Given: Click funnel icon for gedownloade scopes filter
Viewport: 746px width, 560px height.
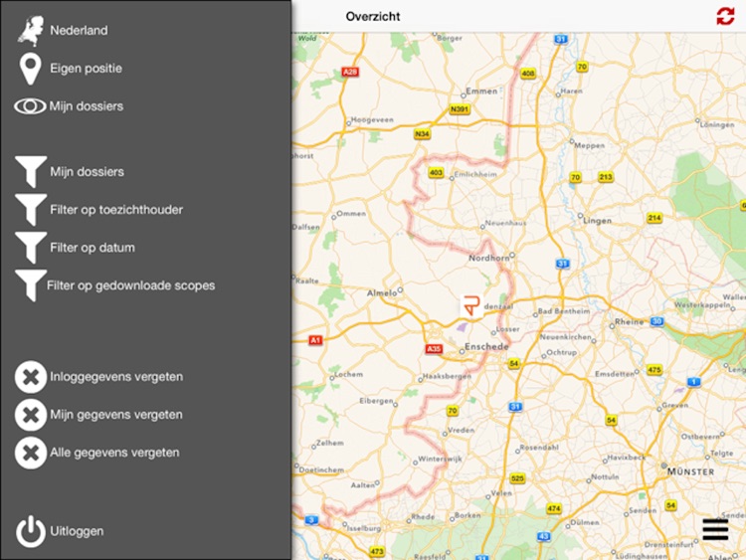Looking at the screenshot, I should (31, 285).
